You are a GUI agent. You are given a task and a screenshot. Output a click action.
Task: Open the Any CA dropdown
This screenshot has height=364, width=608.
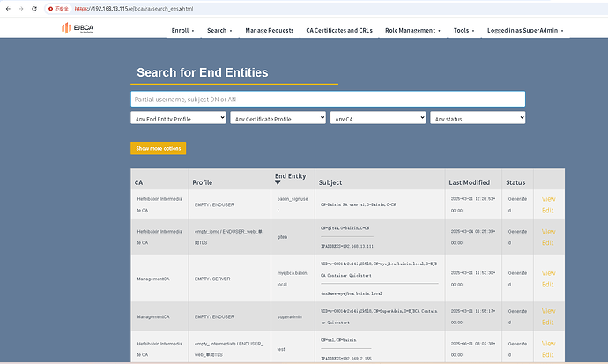pyautogui.click(x=378, y=118)
